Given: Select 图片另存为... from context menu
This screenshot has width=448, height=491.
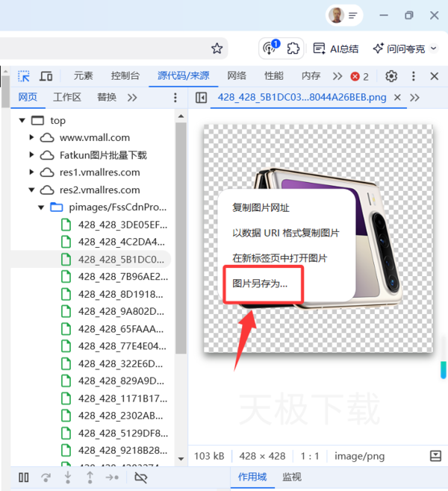Looking at the screenshot, I should pyautogui.click(x=261, y=284).
